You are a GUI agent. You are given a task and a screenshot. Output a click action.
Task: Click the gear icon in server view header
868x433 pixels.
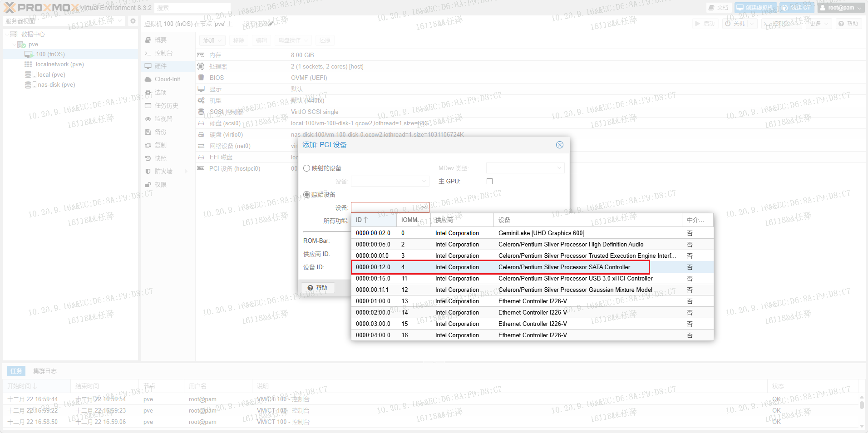[x=133, y=21]
